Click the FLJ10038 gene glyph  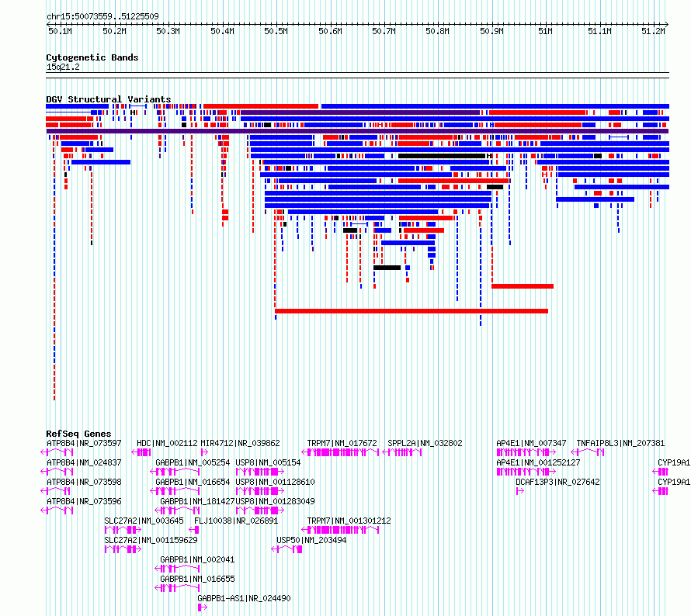pyautogui.click(x=194, y=530)
